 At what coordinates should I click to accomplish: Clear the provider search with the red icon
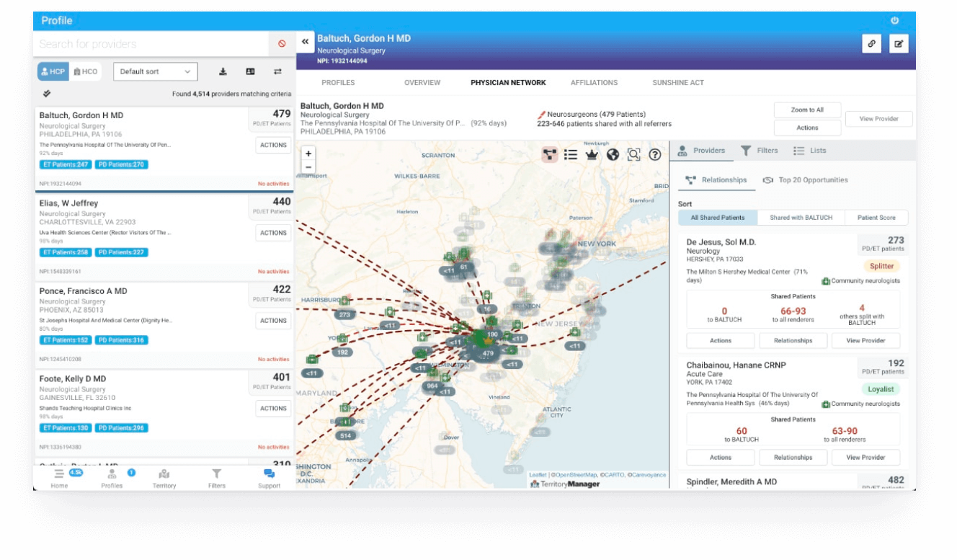click(x=282, y=44)
